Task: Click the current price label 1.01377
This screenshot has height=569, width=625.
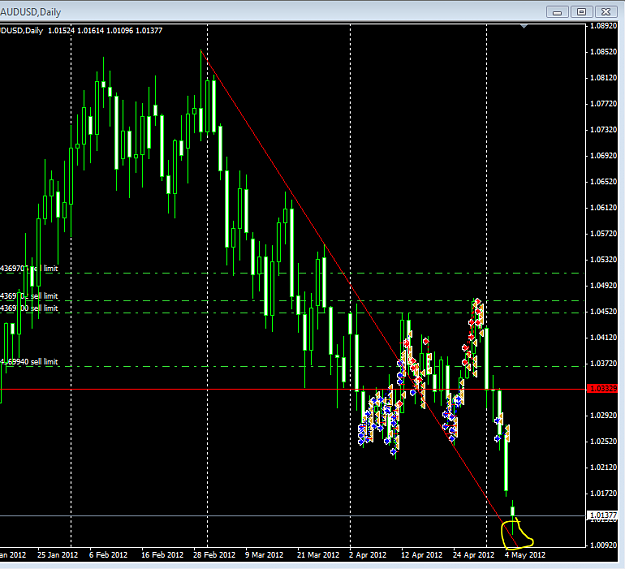Action: pyautogui.click(x=602, y=515)
